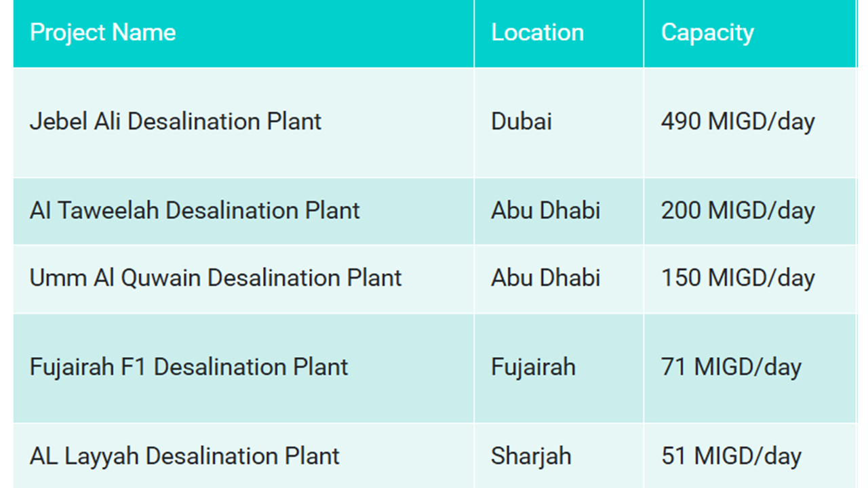Click the Sharjah location cell
Image resolution: width=868 pixels, height=488 pixels.
click(x=531, y=456)
